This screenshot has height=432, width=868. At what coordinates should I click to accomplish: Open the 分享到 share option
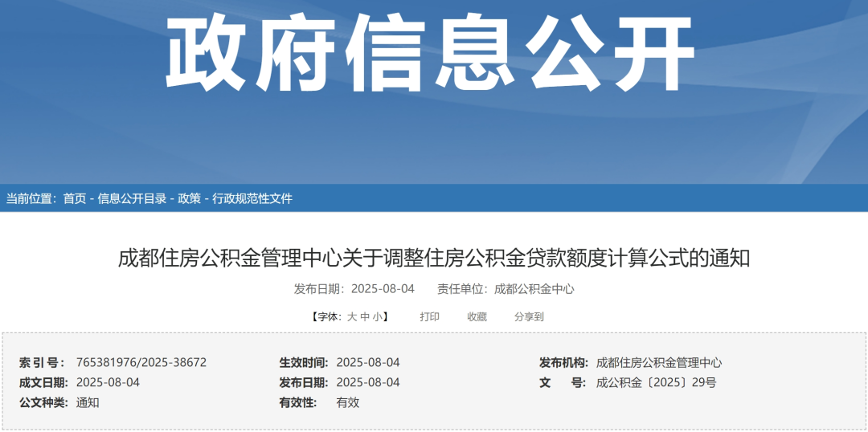point(529,317)
